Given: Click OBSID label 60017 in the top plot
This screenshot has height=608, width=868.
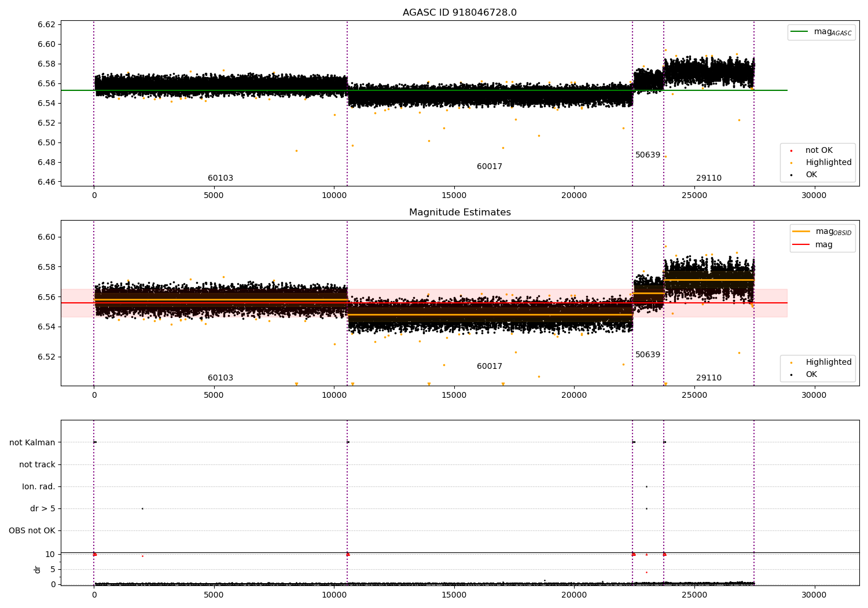Looking at the screenshot, I should (490, 167).
